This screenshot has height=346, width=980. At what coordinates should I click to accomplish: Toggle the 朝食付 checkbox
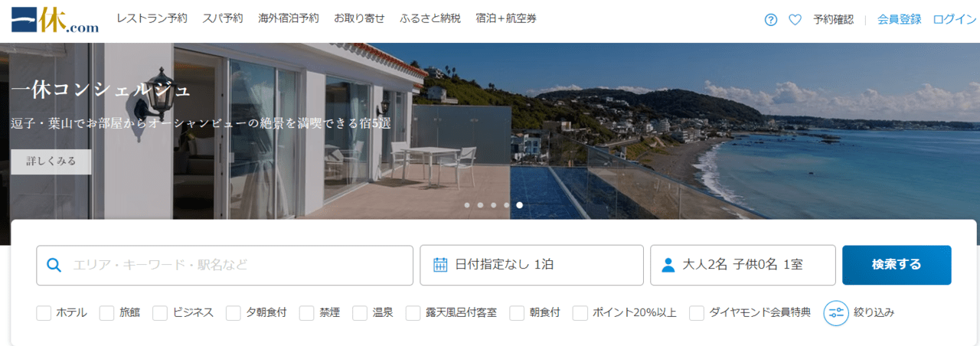coord(517,312)
